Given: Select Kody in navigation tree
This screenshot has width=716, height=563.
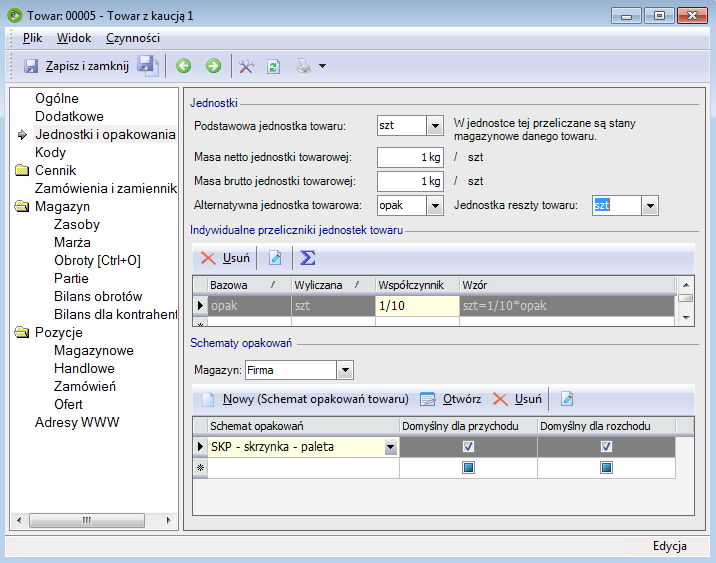Looking at the screenshot, I should click(51, 152).
